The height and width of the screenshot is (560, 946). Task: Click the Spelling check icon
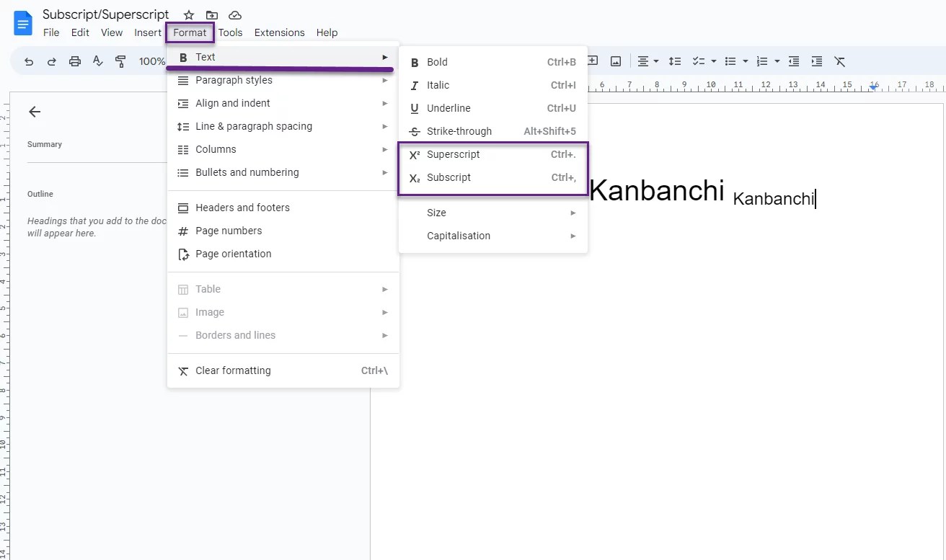97,61
